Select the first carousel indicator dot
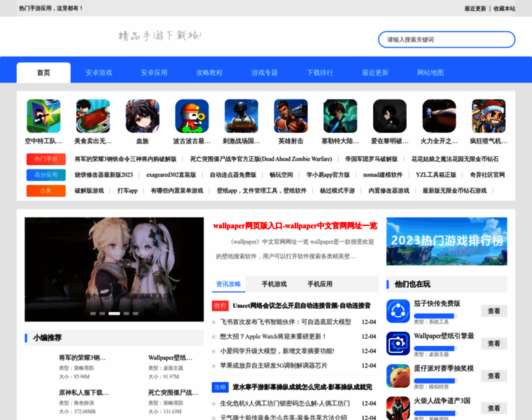 pyautogui.click(x=93, y=314)
